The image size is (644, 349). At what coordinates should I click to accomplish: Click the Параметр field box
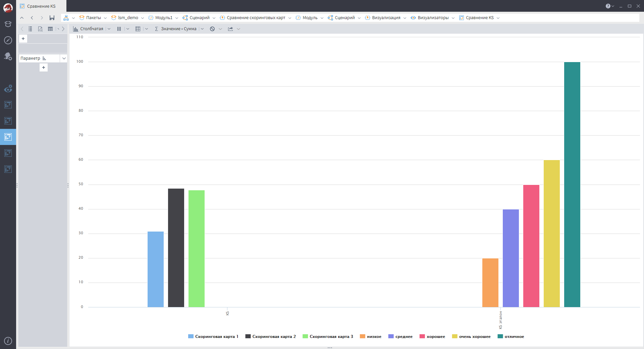(x=39, y=58)
